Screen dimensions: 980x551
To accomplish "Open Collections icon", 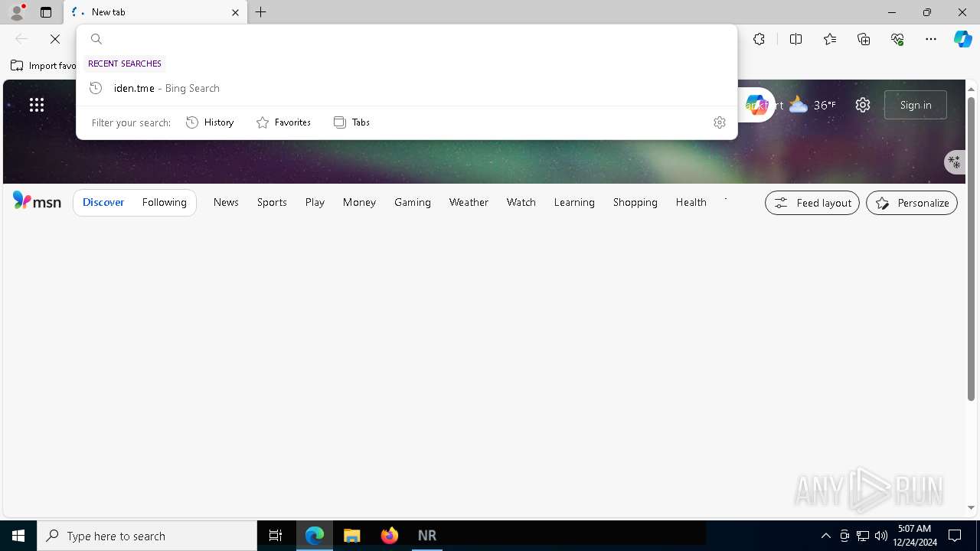I will pyautogui.click(x=864, y=39).
